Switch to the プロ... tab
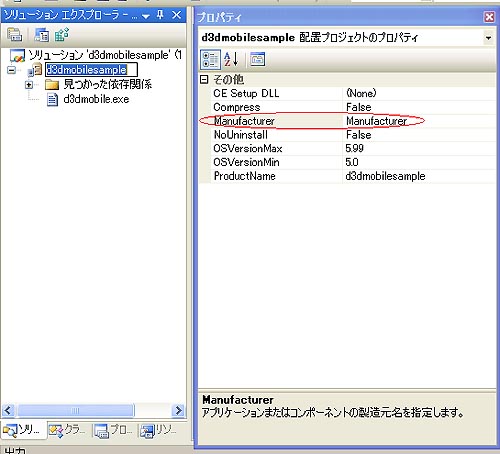 (113, 430)
